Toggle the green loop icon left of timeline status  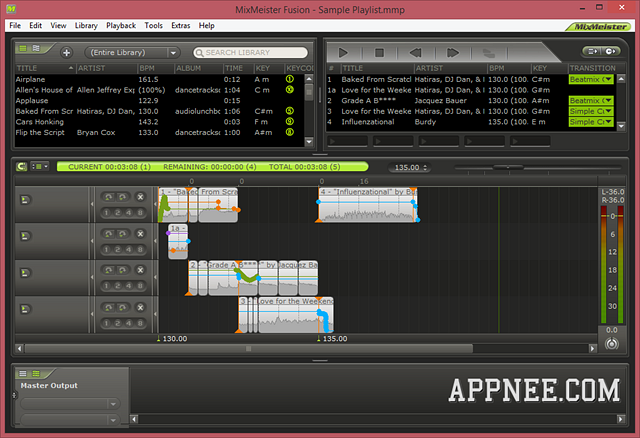click(x=22, y=167)
